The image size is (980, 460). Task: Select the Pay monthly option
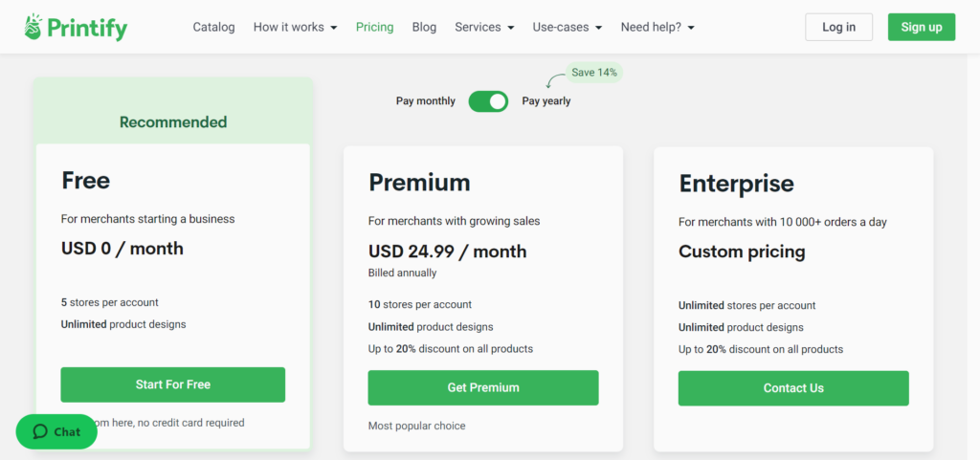[426, 101]
